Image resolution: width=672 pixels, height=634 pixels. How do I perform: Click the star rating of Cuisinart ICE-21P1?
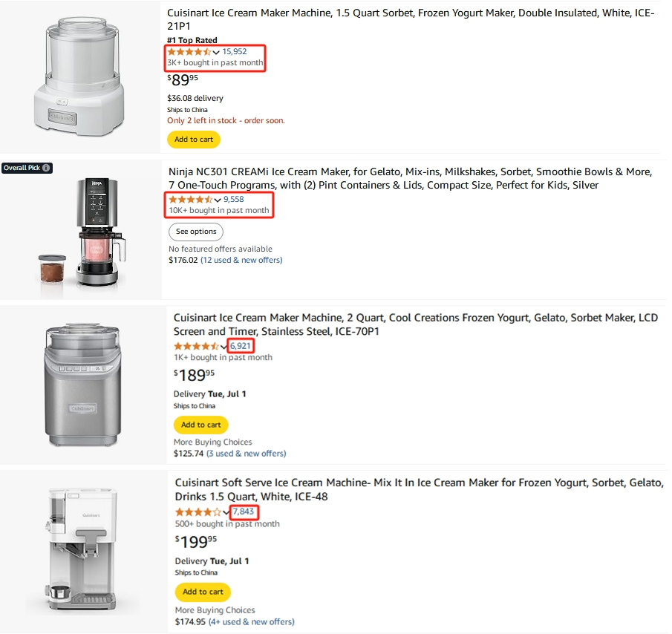click(189, 52)
